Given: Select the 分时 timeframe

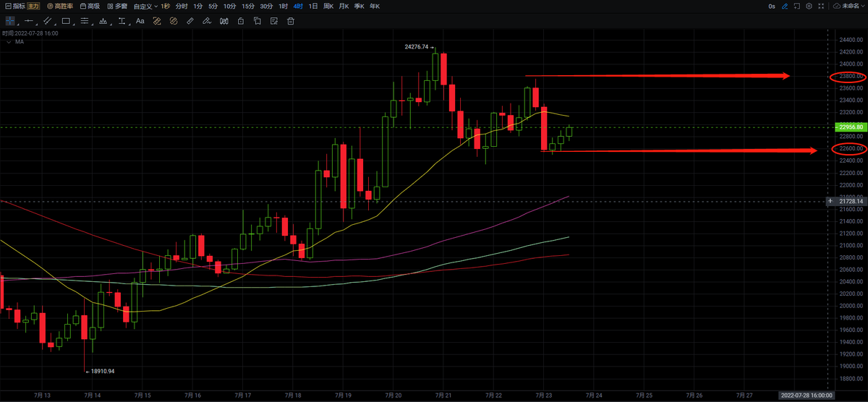Looking at the screenshot, I should point(182,6).
